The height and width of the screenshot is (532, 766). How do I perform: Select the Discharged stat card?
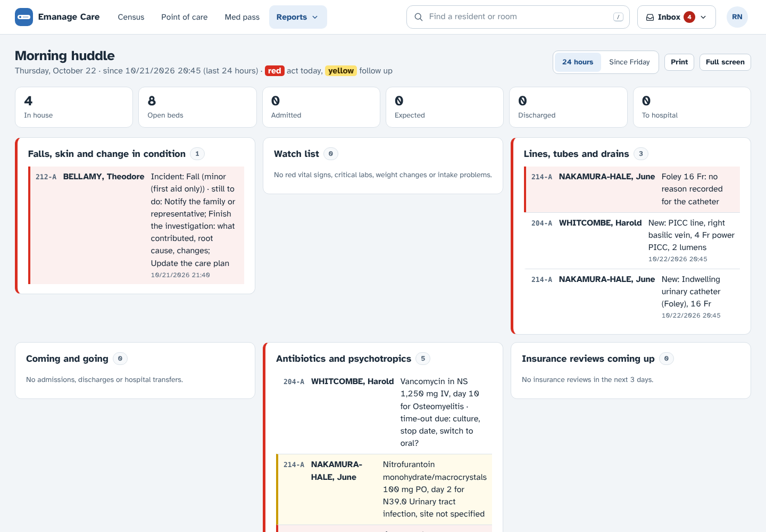point(569,107)
